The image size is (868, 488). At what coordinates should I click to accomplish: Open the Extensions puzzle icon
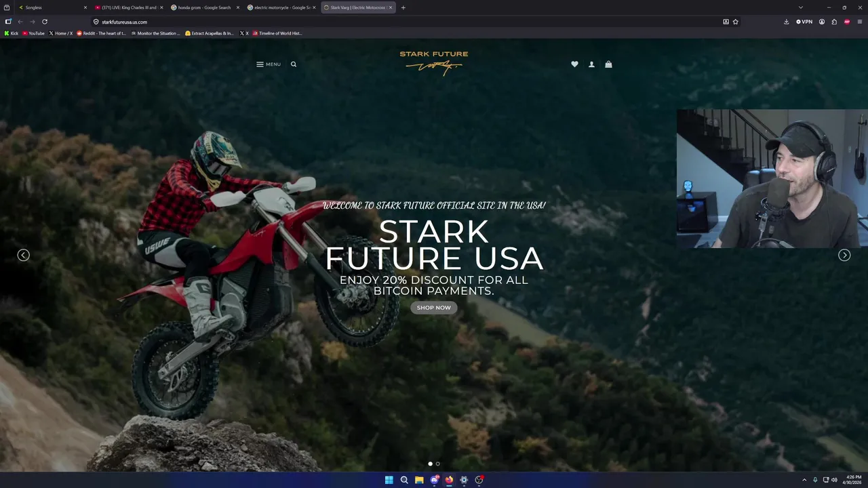pyautogui.click(x=834, y=22)
